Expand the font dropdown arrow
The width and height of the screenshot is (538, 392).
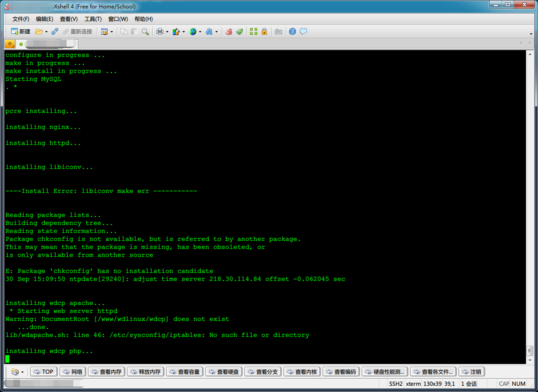point(216,32)
